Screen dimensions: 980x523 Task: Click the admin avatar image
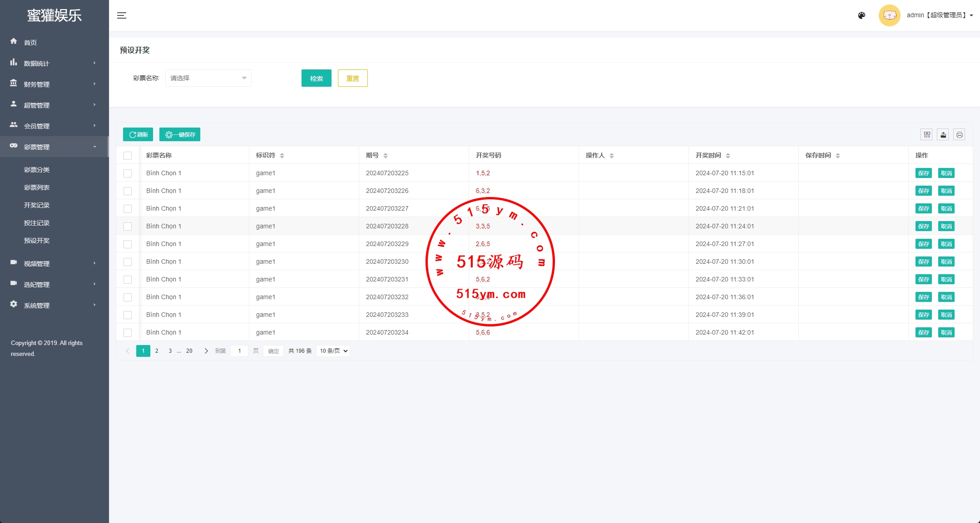point(889,15)
